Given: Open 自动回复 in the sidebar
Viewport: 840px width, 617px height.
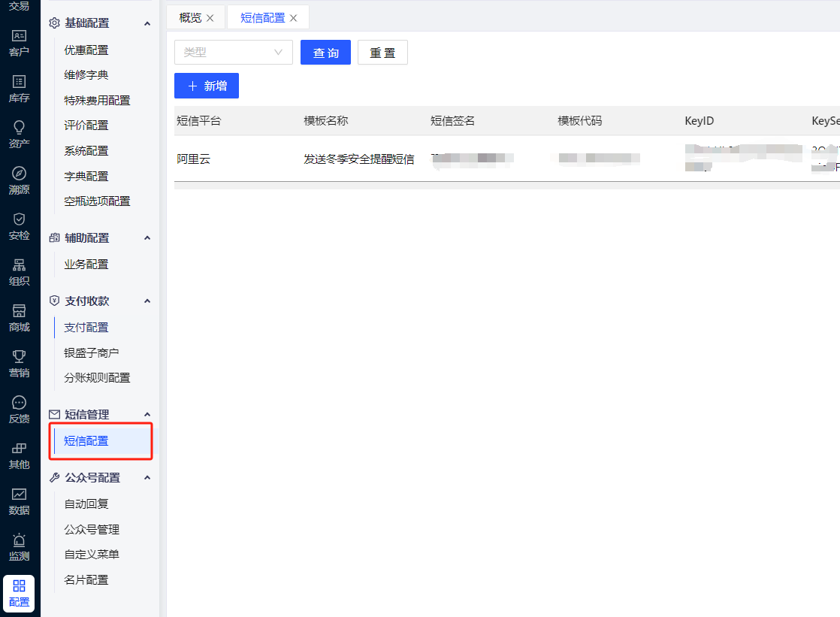Looking at the screenshot, I should point(86,504).
